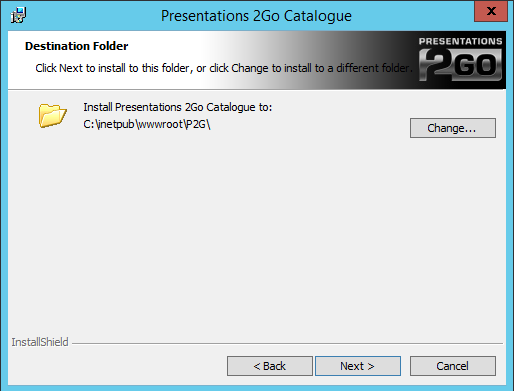Click the C:\inetpub\wwwroot\P2G\ path text

click(147, 124)
